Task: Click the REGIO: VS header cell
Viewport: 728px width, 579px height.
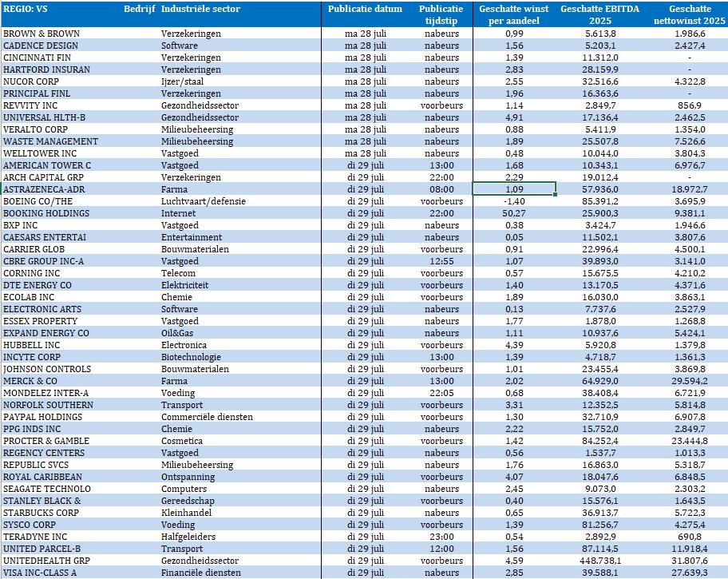Action: pos(25,9)
